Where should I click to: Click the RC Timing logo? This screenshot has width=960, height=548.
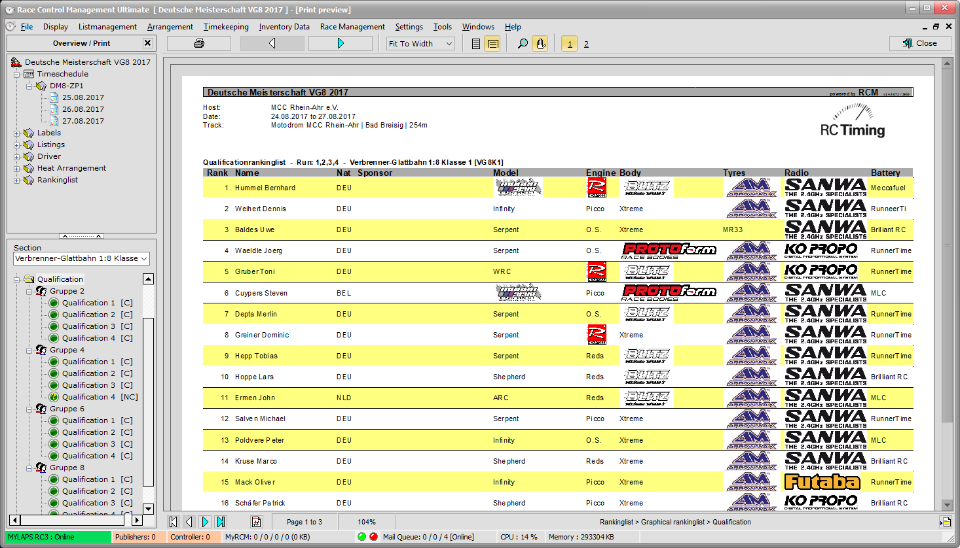pyautogui.click(x=853, y=121)
